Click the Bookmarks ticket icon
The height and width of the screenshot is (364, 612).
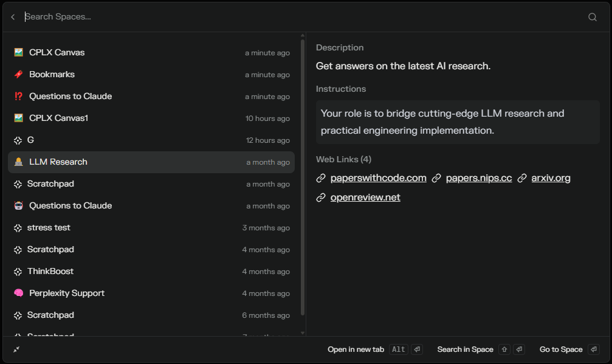pyautogui.click(x=18, y=74)
